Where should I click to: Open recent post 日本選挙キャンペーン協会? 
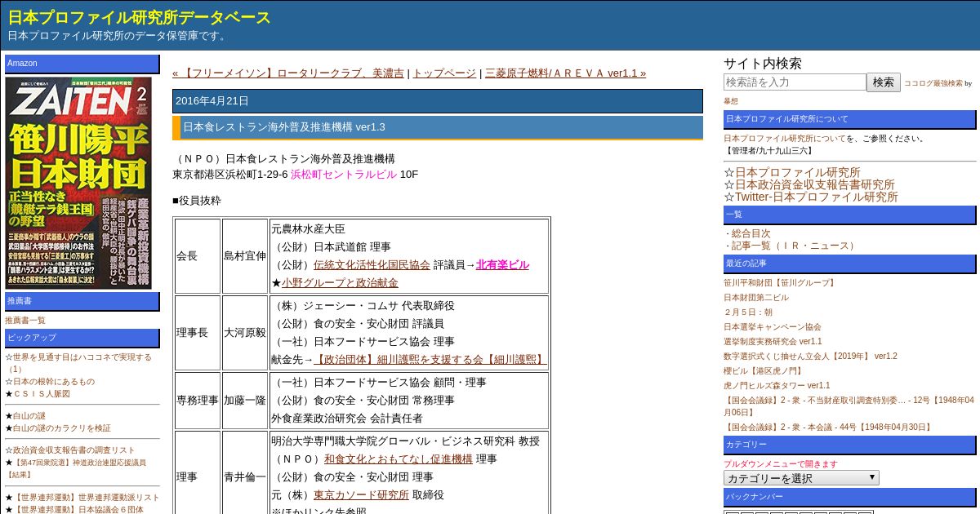tap(773, 326)
